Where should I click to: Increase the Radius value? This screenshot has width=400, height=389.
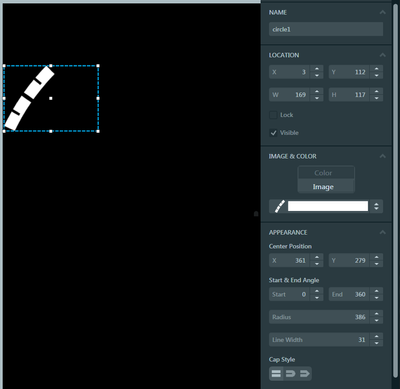click(376, 314)
